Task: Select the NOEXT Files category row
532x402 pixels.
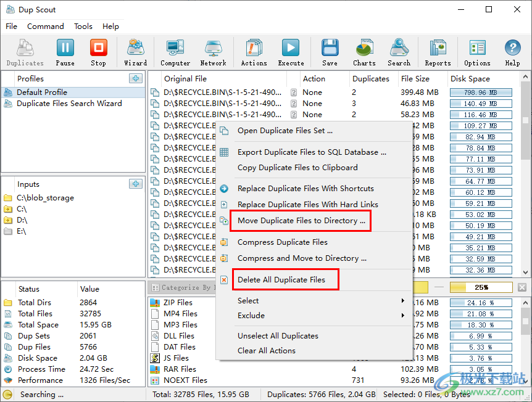Action: pyautogui.click(x=334, y=380)
